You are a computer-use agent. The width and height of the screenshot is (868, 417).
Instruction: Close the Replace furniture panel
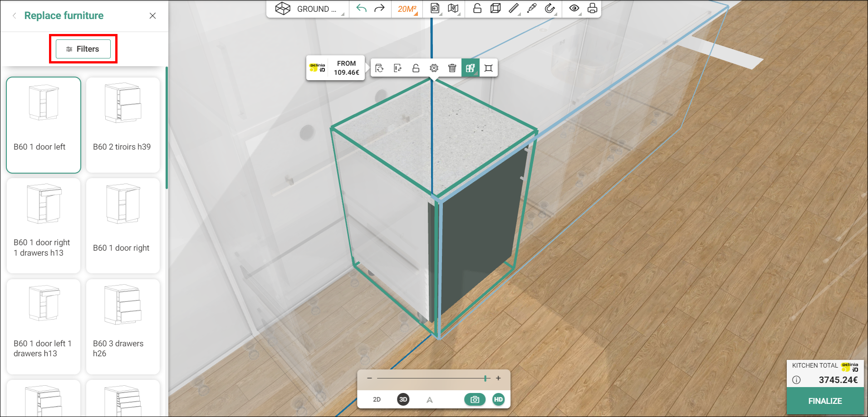[152, 15]
